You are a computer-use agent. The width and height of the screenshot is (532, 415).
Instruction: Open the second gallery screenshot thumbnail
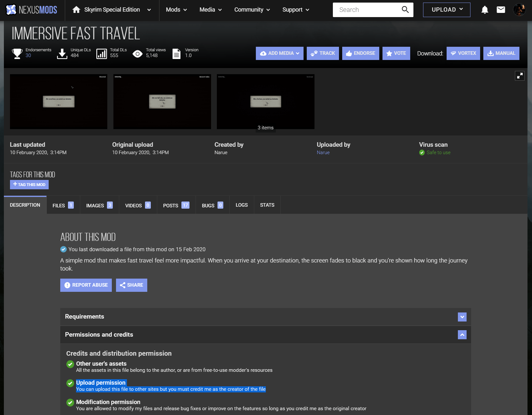[162, 102]
